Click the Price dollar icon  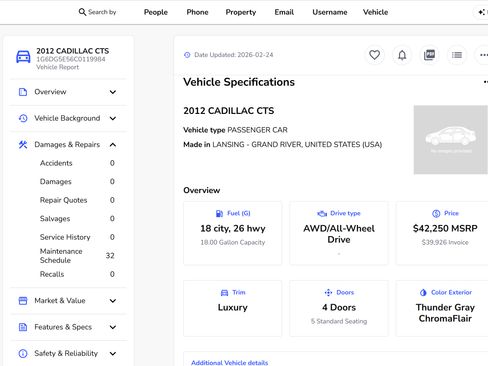(x=436, y=213)
